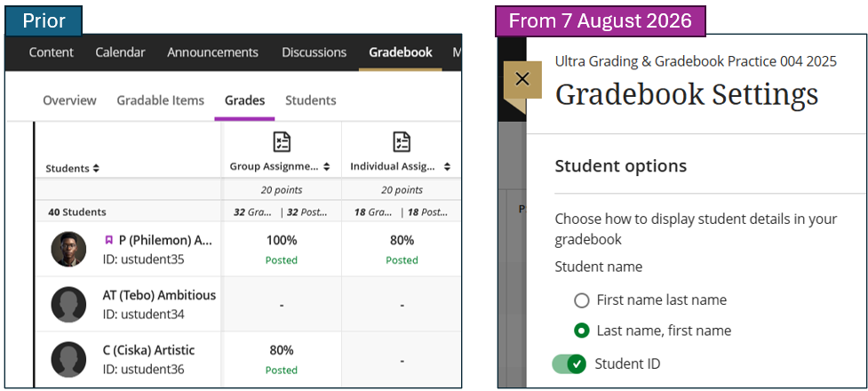Click the purple flag icon beside Philemon
Image resolution: width=868 pixels, height=391 pixels.
[x=109, y=240]
